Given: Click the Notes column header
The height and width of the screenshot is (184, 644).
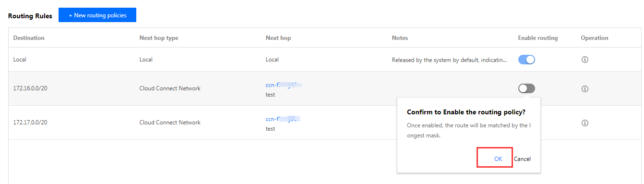Looking at the screenshot, I should click(x=400, y=38).
